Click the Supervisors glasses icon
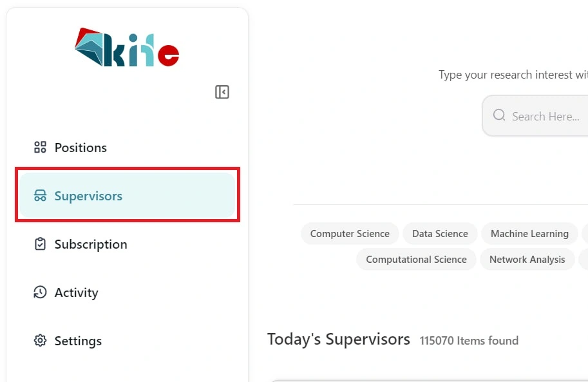Viewport: 588px width, 382px height. click(x=40, y=196)
